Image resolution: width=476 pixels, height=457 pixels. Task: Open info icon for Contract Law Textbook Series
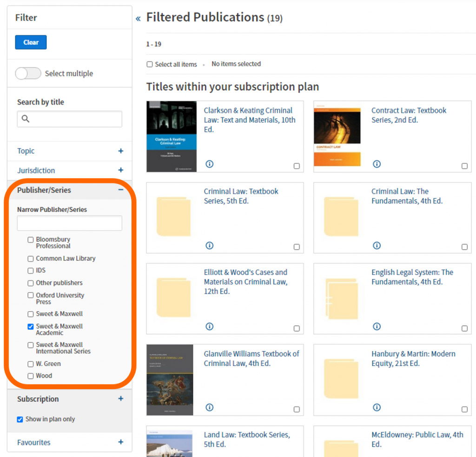[x=377, y=164]
